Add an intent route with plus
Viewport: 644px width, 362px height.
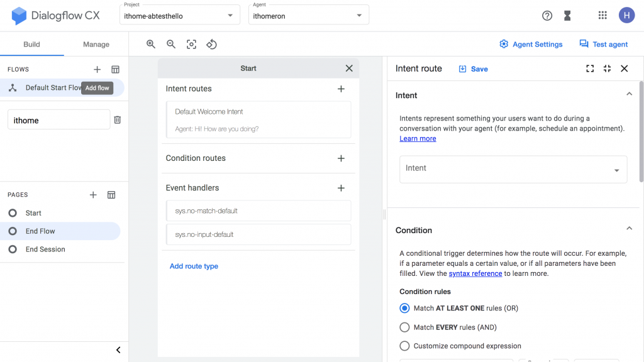tap(341, 89)
